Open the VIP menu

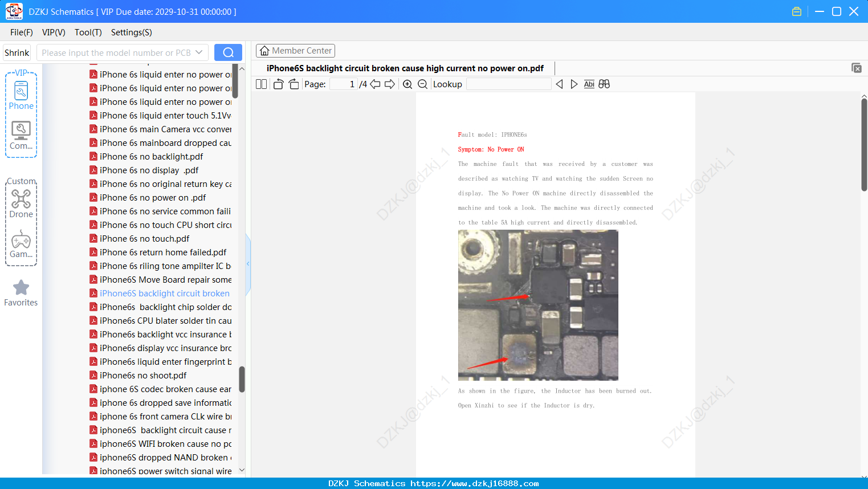coord(54,32)
